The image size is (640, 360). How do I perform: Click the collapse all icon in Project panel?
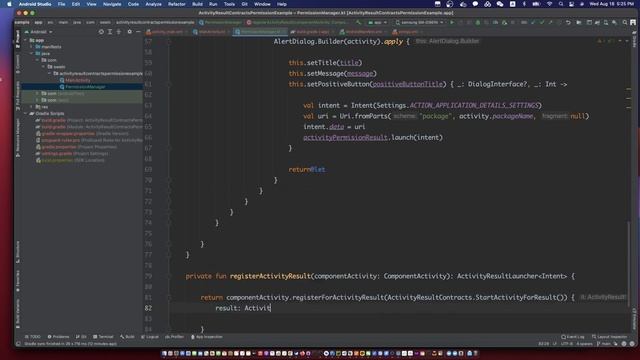pyautogui.click(x=119, y=32)
